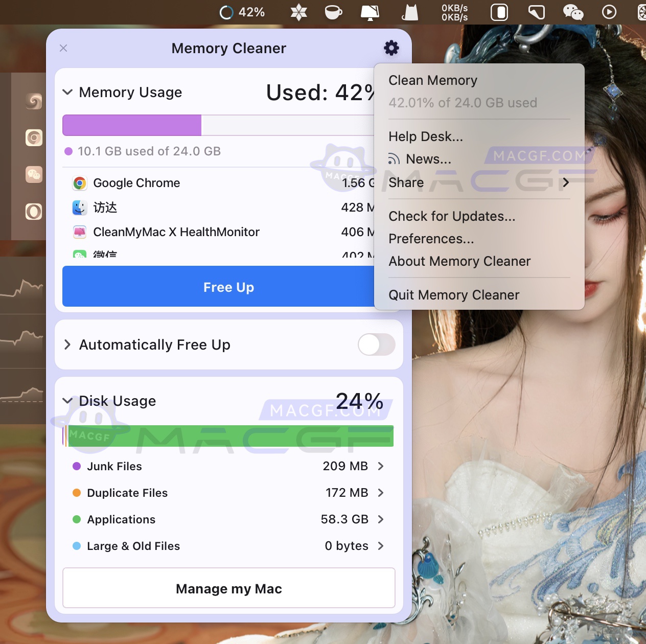Click the purple memory usage bar
Viewport: 646px width, 644px height.
pos(131,125)
